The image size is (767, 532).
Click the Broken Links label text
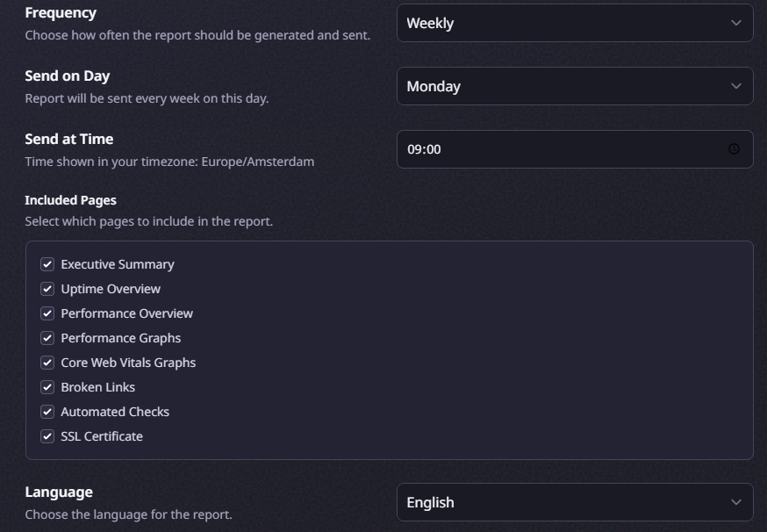(97, 387)
